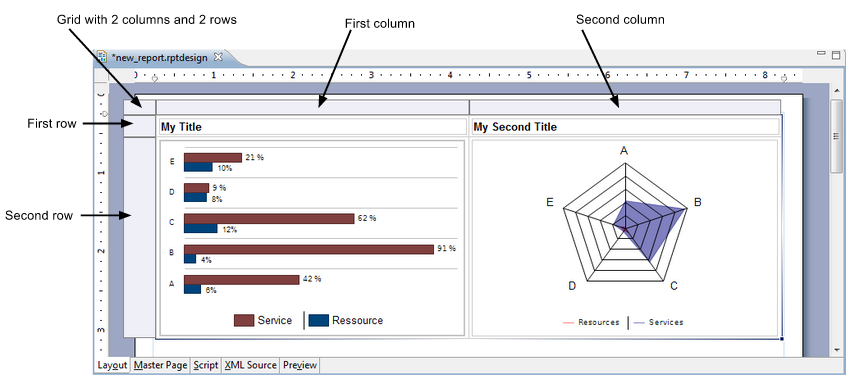Maximize the editor pane
This screenshot has width=854, height=383.
click(x=835, y=54)
